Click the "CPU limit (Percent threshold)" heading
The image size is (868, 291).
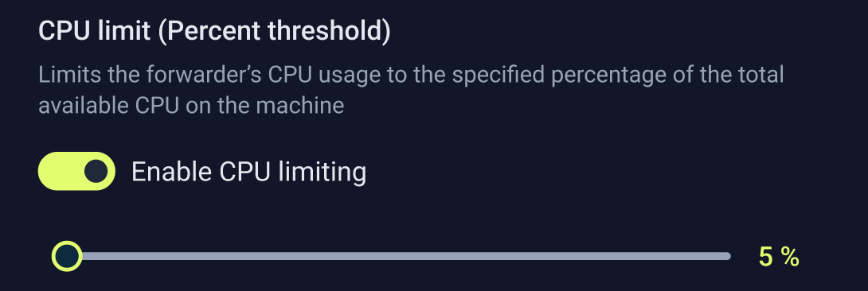[214, 32]
